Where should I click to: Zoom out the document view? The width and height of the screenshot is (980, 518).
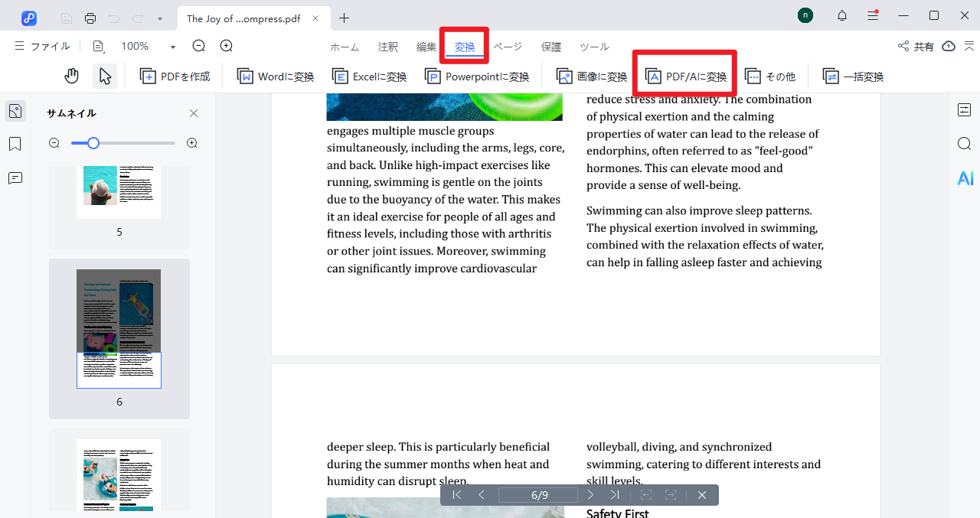point(199,46)
